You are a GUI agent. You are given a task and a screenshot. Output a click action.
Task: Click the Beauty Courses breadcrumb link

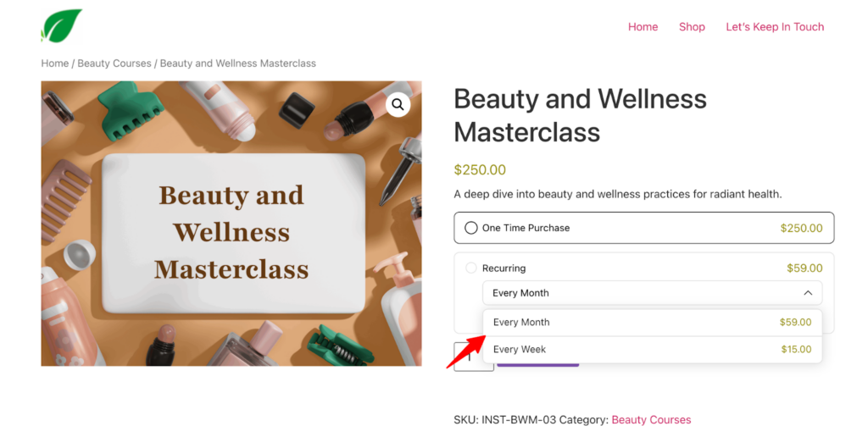tap(114, 64)
